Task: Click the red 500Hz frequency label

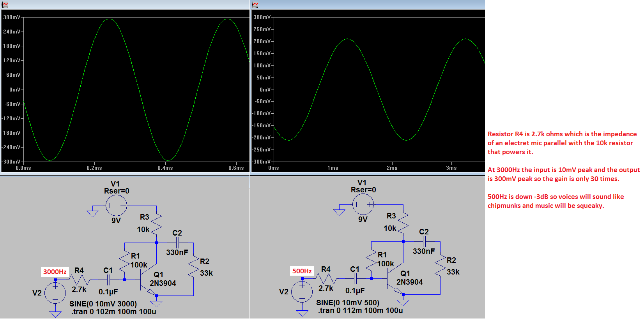Action: (x=302, y=271)
